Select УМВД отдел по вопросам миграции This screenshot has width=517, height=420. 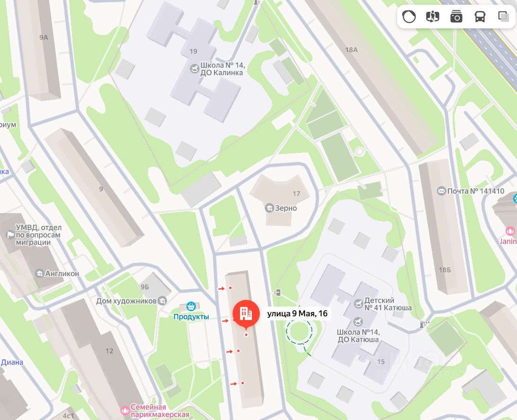coord(38,235)
